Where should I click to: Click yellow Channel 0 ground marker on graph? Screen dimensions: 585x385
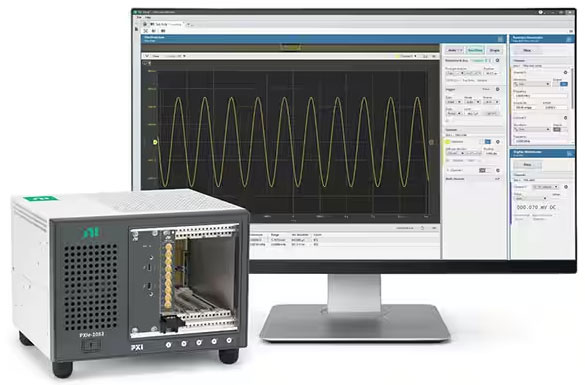[x=155, y=142]
